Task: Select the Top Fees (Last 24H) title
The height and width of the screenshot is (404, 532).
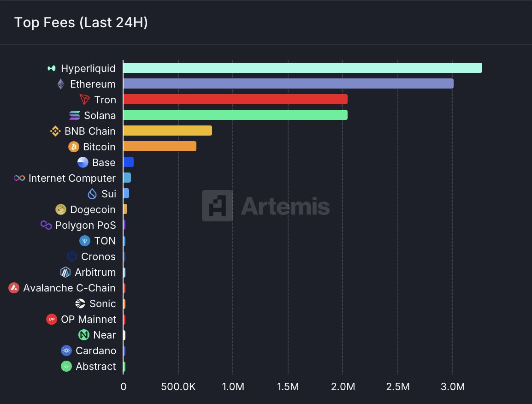Action: click(x=81, y=22)
